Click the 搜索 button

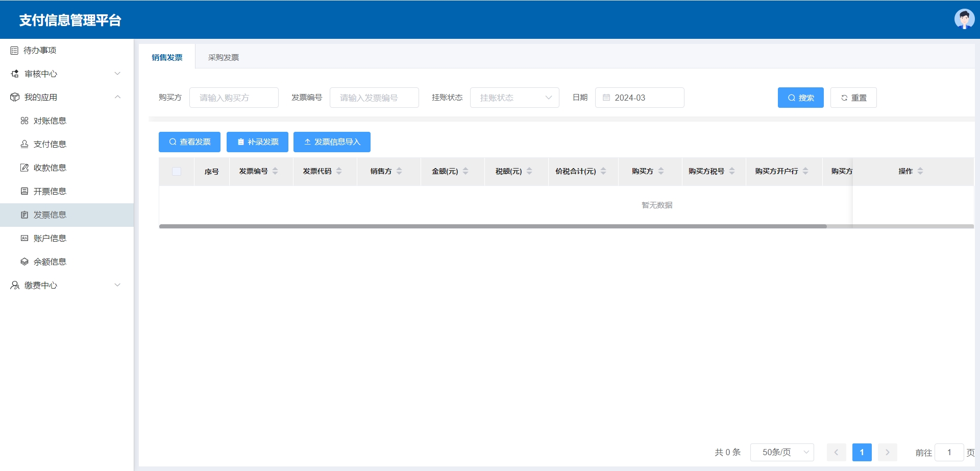pyautogui.click(x=800, y=98)
